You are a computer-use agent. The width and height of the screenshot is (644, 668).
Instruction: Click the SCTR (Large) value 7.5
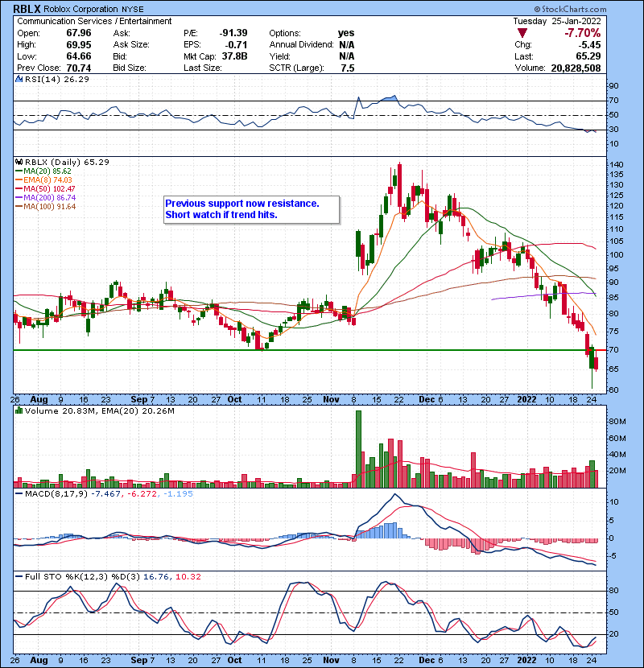coord(348,68)
